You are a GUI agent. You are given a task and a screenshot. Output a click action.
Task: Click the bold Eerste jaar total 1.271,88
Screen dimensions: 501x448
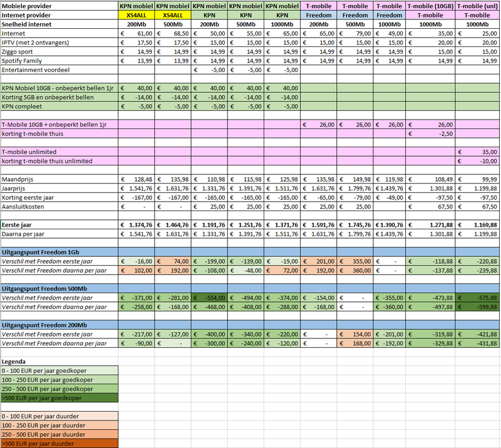[x=430, y=225]
